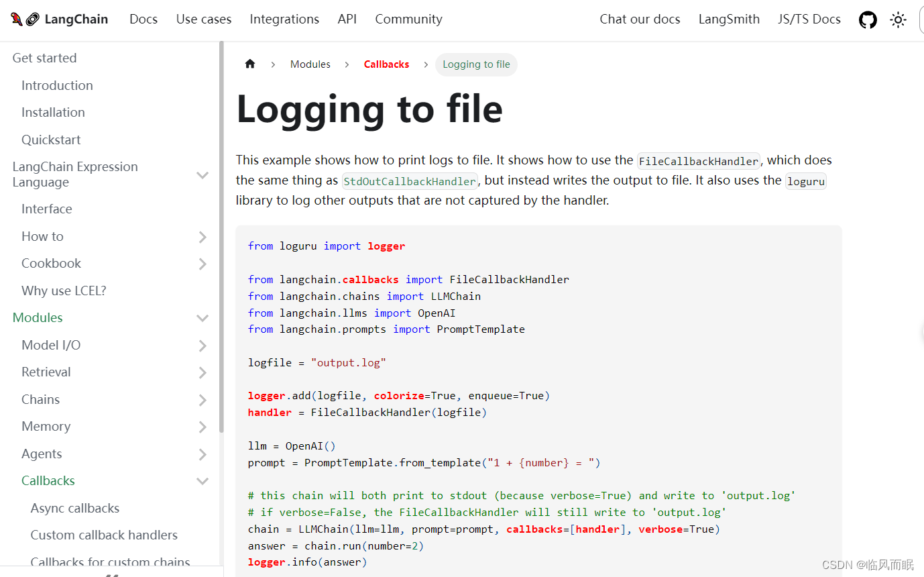Open the Callbacks sidebar item
This screenshot has height=577, width=924.
click(48, 481)
